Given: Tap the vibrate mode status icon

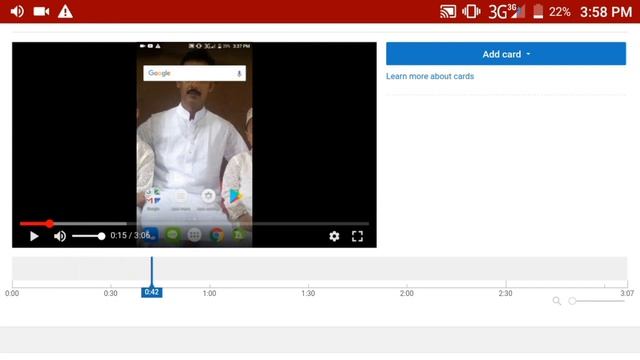Looking at the screenshot, I should coord(471,11).
